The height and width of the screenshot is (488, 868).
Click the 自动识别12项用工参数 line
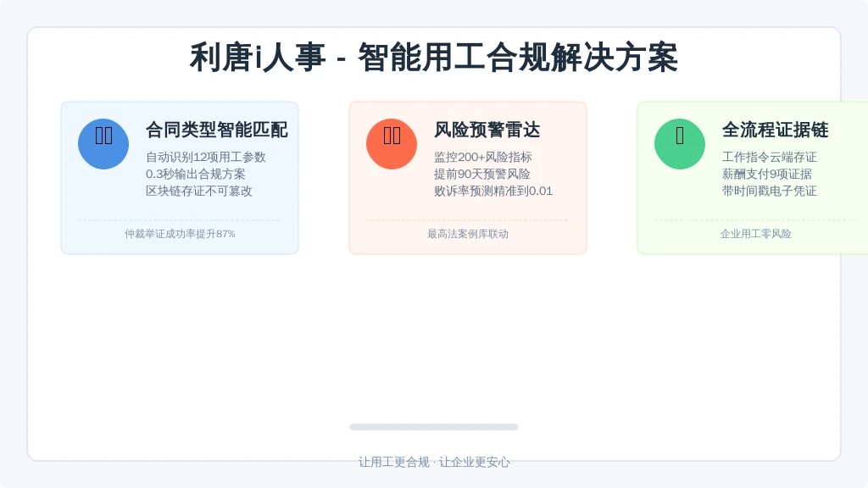pos(206,157)
